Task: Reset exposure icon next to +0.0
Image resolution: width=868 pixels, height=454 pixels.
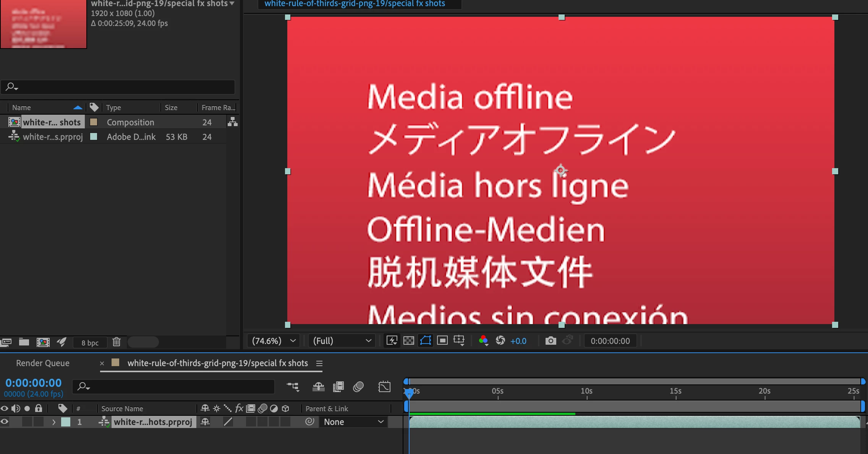Action: pos(500,340)
